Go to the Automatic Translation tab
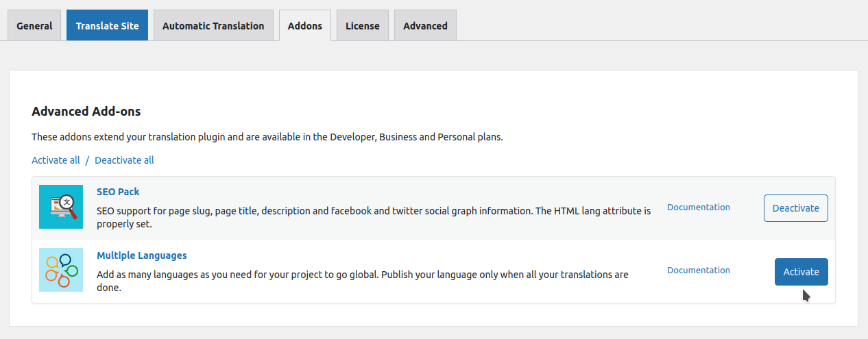This screenshot has width=868, height=339. click(x=213, y=25)
